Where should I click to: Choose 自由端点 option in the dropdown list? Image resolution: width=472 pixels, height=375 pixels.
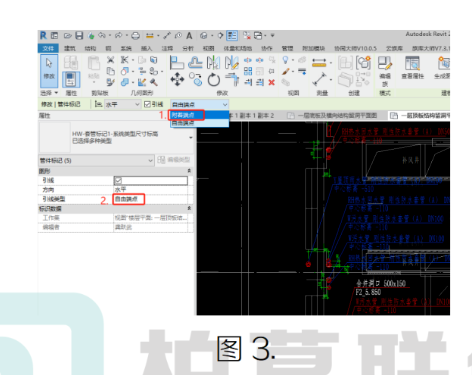[x=200, y=123]
